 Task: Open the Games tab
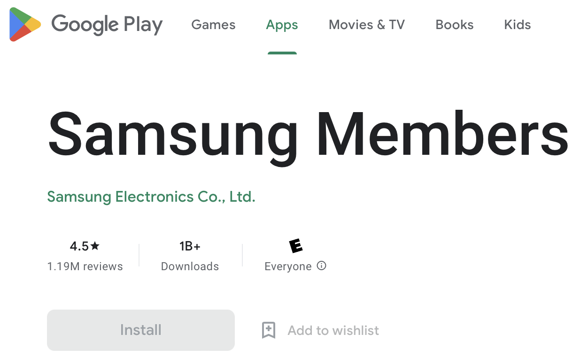tap(213, 25)
